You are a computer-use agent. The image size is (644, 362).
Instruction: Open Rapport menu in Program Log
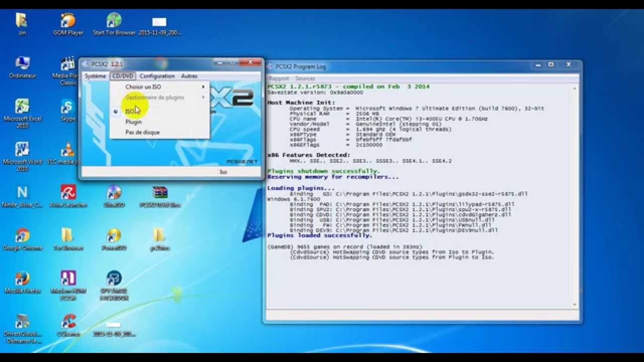[278, 78]
